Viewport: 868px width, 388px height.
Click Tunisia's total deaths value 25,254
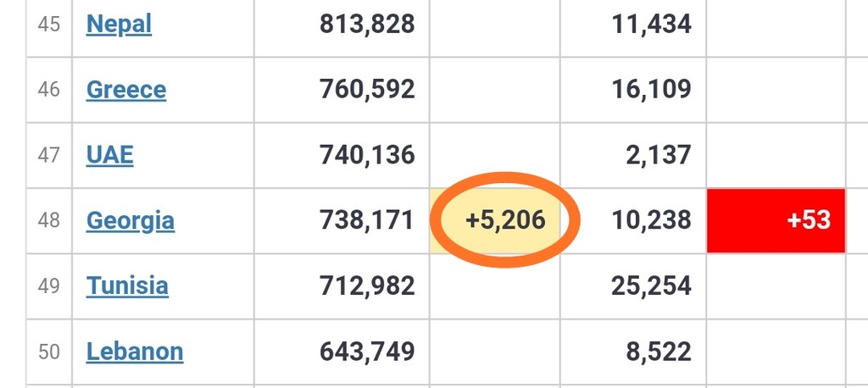click(651, 285)
